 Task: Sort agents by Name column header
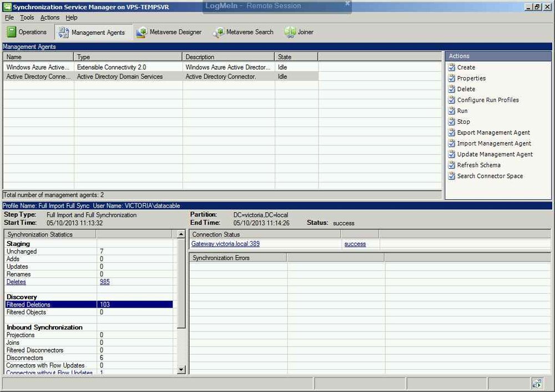[x=38, y=57]
